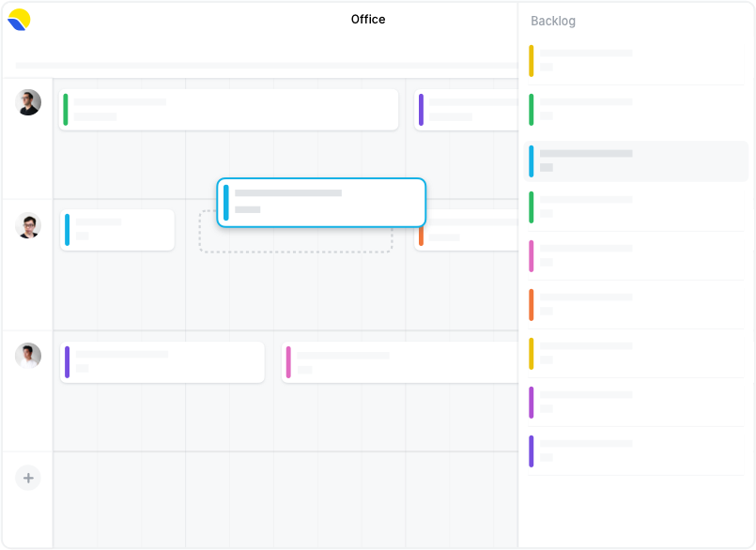Click the yellow and blue app logo
Screen dimensions: 756x550
20,20
